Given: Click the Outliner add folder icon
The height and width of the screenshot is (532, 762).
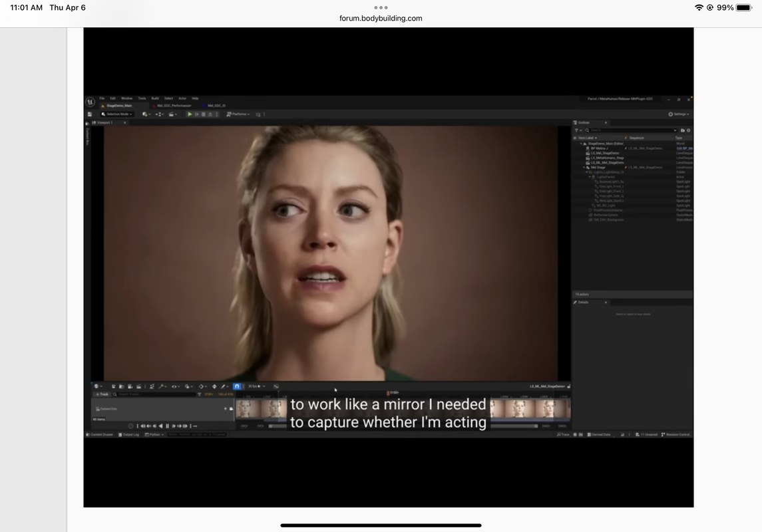Looking at the screenshot, I should pyautogui.click(x=682, y=130).
